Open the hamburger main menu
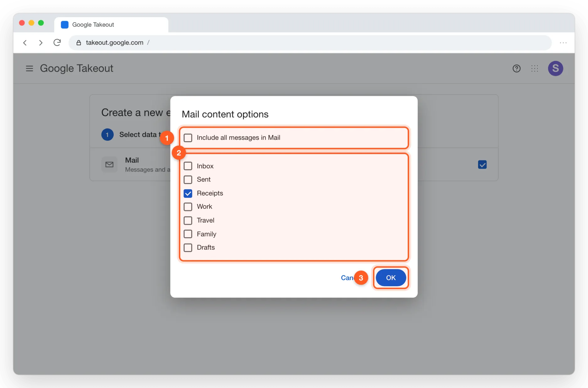 point(29,68)
